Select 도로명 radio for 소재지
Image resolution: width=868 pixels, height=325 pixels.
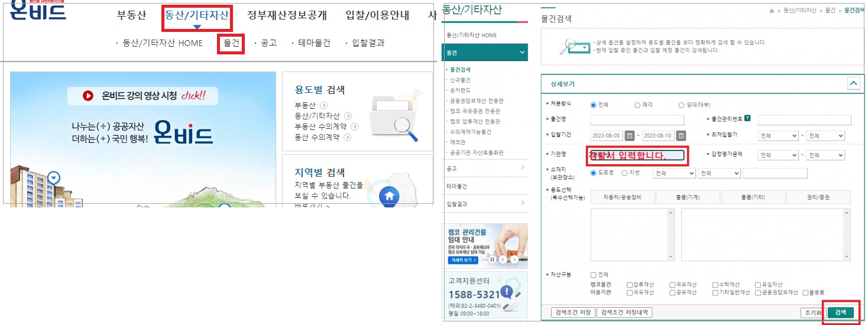pyautogui.click(x=594, y=173)
